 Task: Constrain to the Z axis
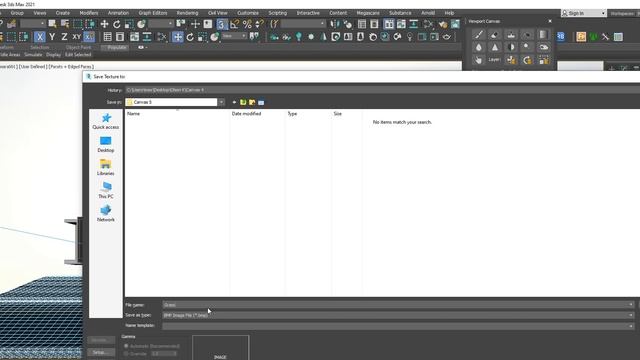coord(64,37)
